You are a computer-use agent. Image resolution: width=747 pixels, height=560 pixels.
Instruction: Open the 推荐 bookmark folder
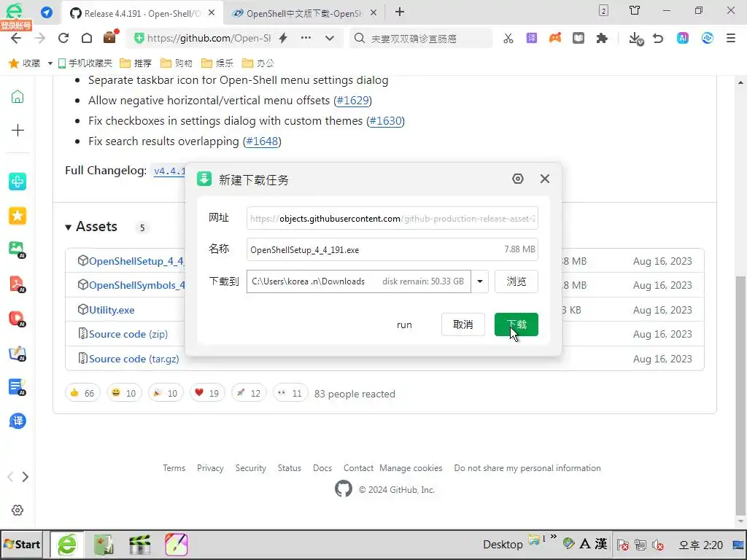pos(135,63)
